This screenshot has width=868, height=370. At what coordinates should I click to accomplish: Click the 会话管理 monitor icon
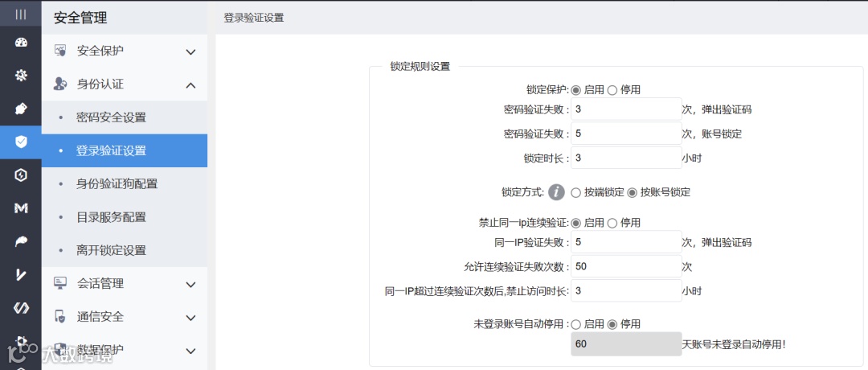[x=59, y=284]
